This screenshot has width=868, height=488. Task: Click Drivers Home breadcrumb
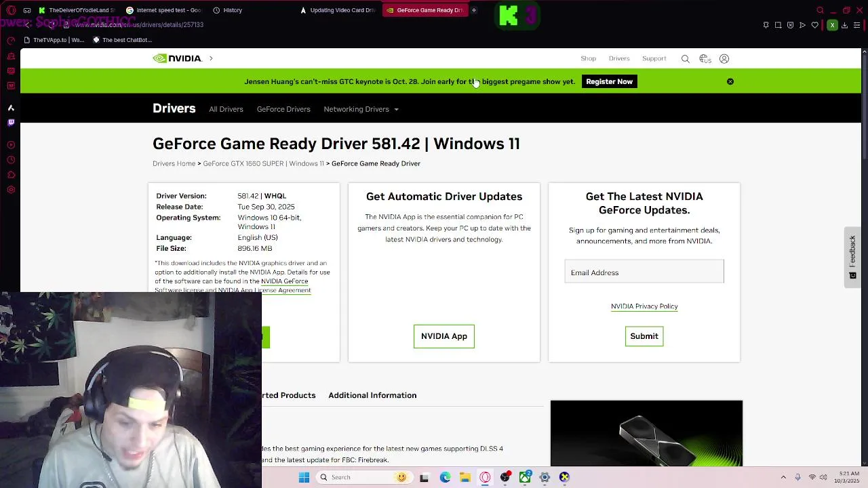click(x=174, y=163)
